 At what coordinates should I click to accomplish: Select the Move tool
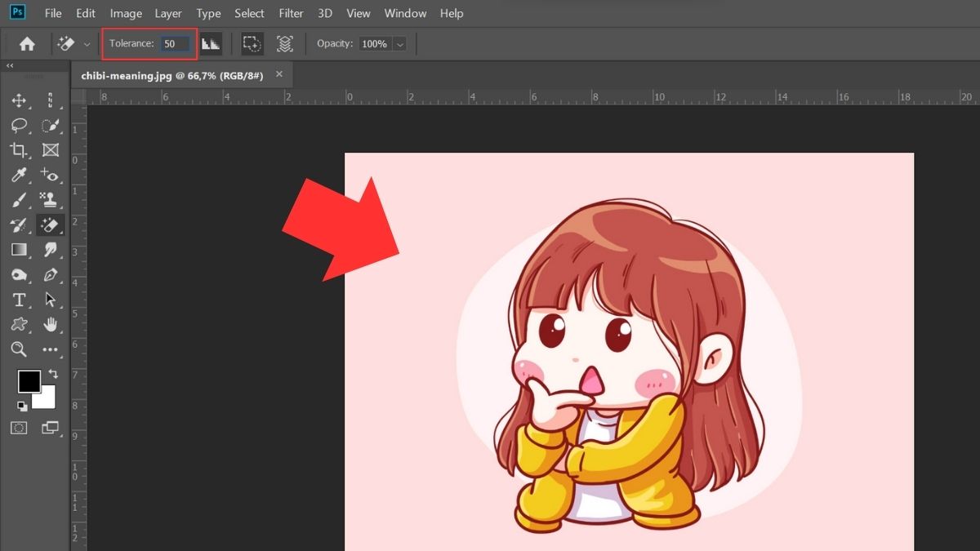(18, 100)
